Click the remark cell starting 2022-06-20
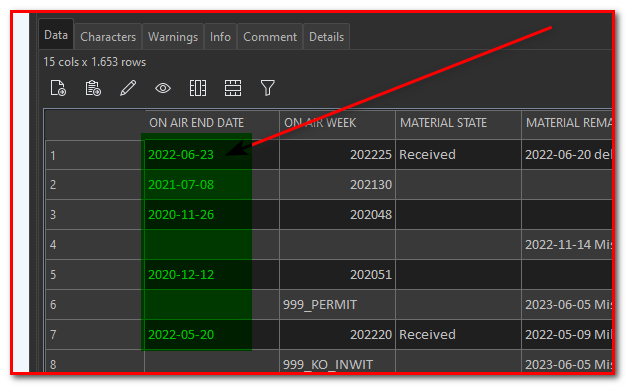The width and height of the screenshot is (626, 386). coord(567,155)
